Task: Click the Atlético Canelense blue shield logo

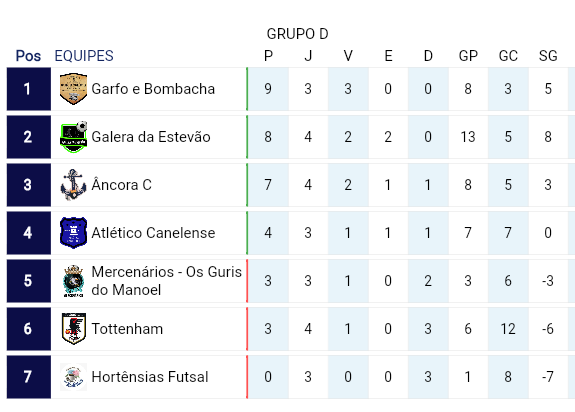Action: pyautogui.click(x=73, y=233)
